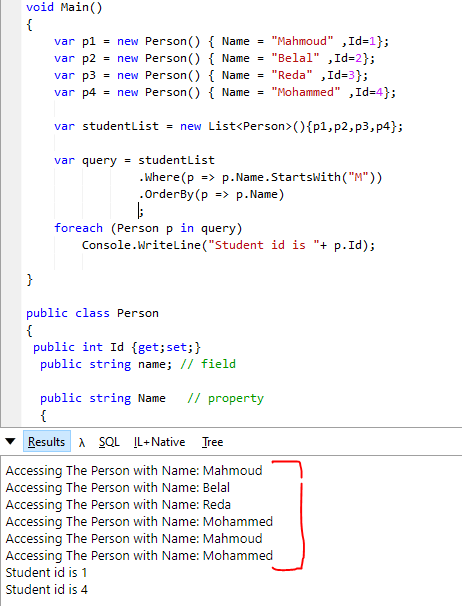Click result line 'Accessing The Person with Name: Belal'
Viewport: 462px width, 606px height.
tap(118, 487)
